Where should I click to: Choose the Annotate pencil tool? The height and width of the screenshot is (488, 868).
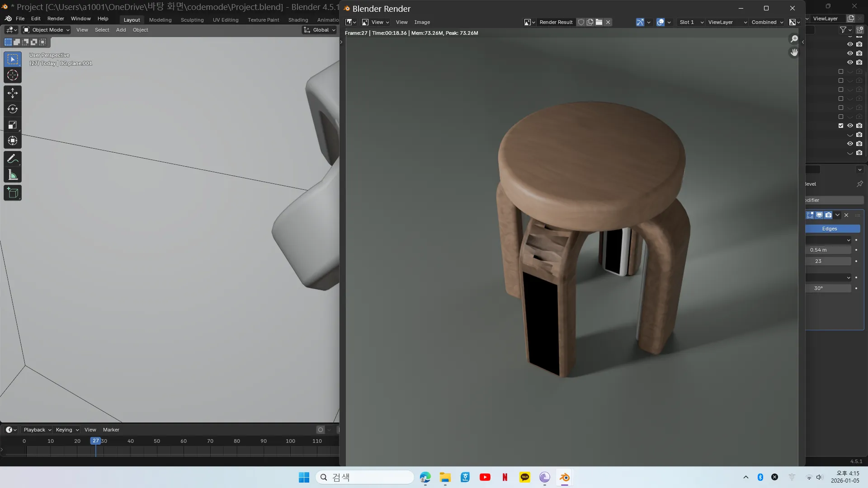pos(13,159)
